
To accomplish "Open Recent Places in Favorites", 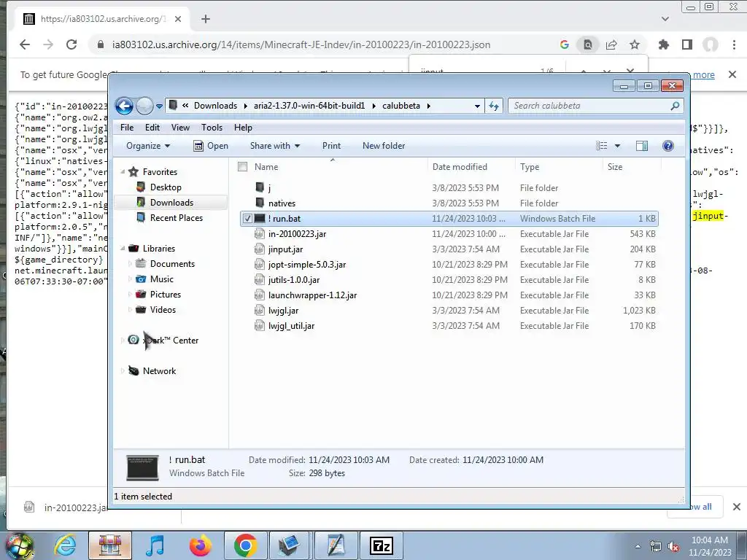I will pyautogui.click(x=177, y=217).
